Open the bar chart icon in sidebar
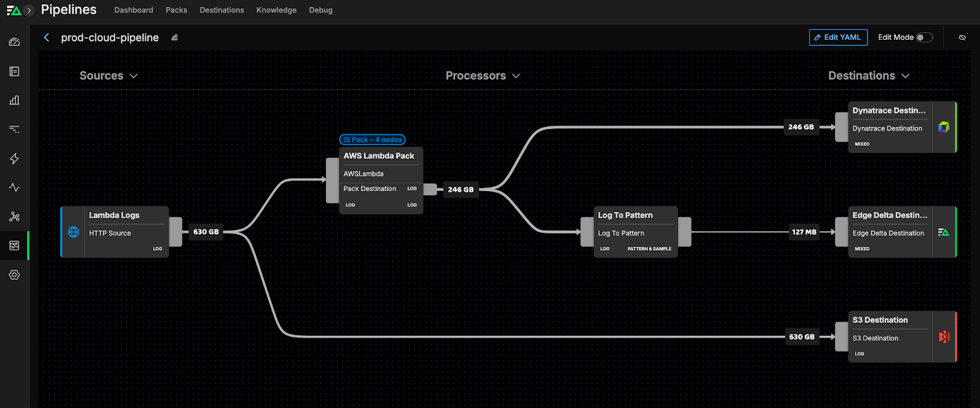This screenshot has height=408, width=980. point(14,100)
